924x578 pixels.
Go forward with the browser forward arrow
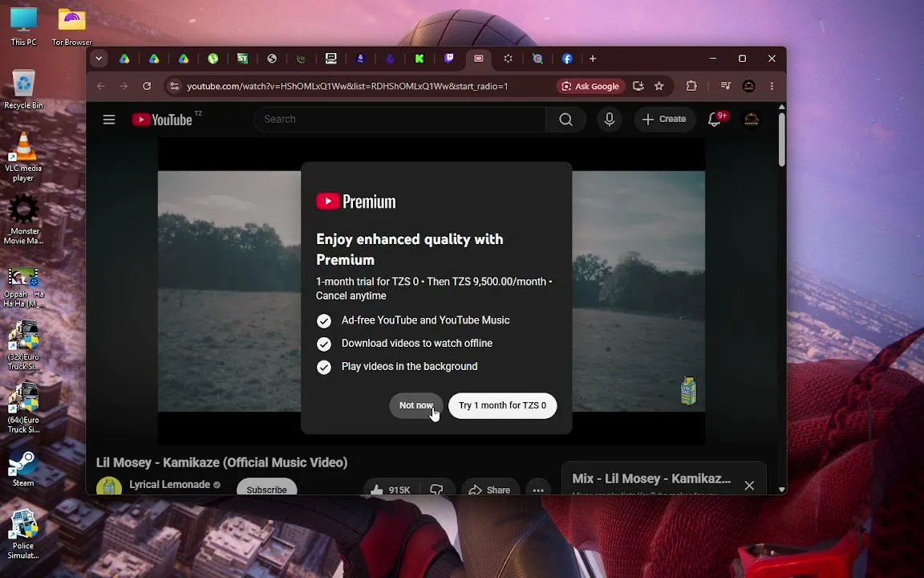[124, 86]
